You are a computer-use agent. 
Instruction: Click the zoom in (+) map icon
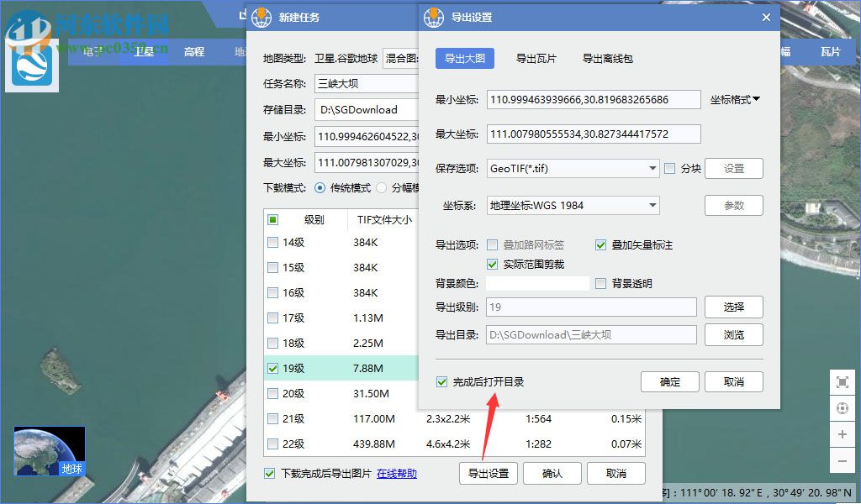point(843,434)
